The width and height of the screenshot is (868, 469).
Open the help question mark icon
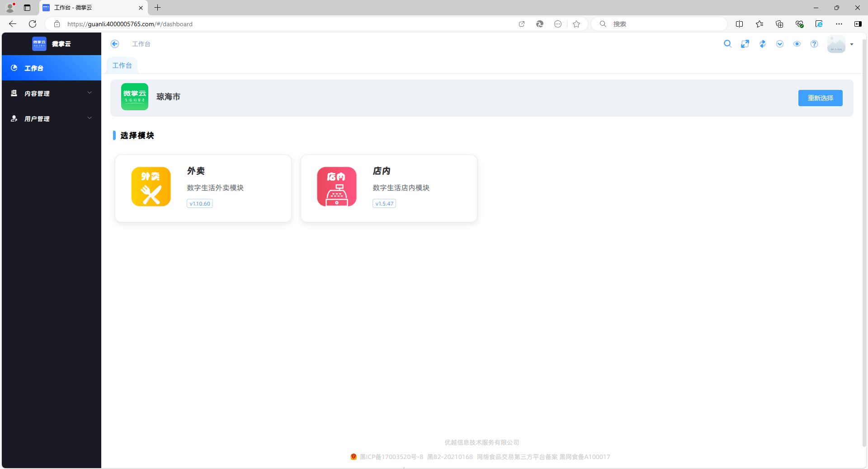[814, 44]
